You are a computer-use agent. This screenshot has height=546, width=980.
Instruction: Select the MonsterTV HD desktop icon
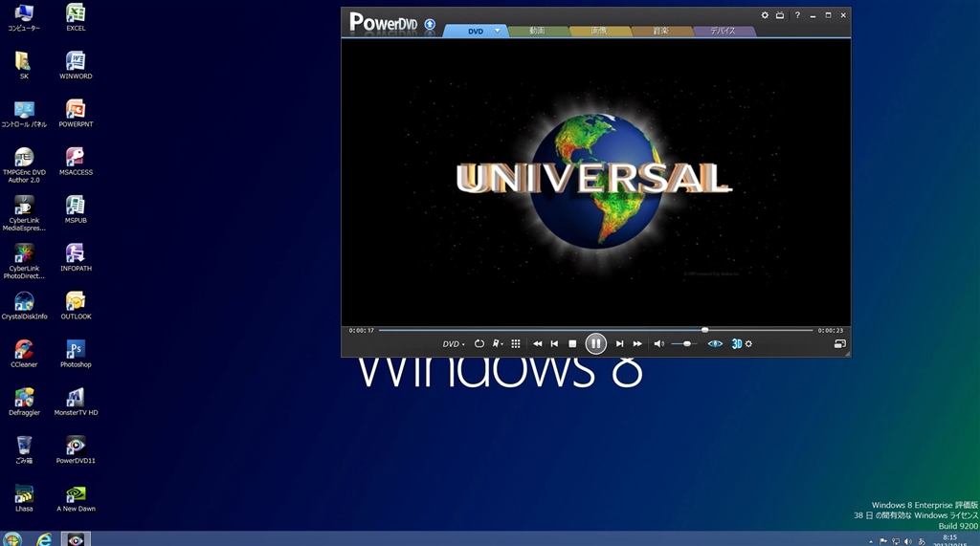coord(76,403)
